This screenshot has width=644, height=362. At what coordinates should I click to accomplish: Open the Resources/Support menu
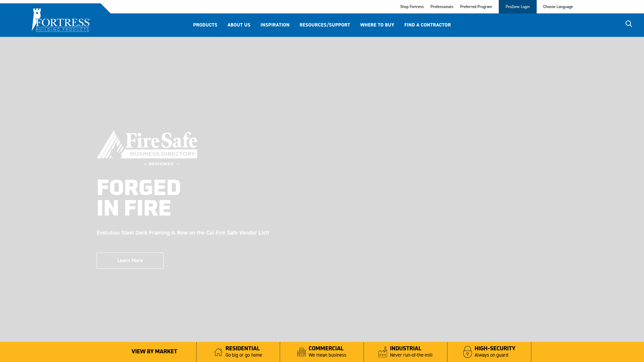click(325, 25)
